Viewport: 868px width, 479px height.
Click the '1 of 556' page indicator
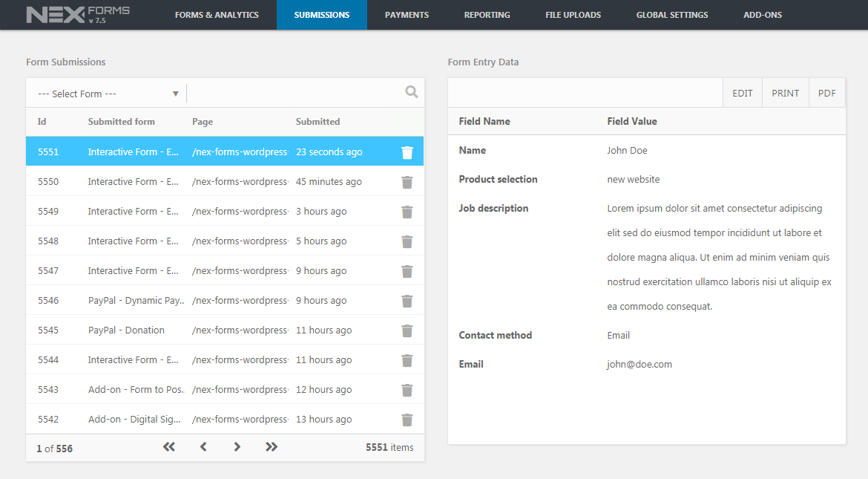pos(54,449)
